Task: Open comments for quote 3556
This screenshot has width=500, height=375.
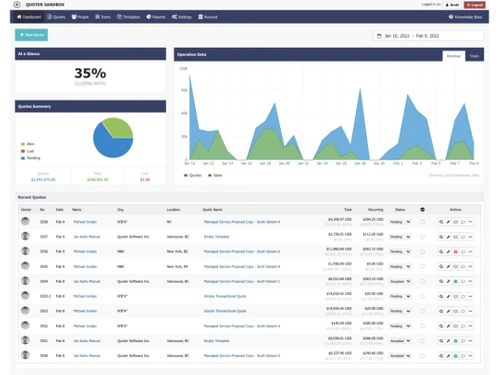Action: [x=463, y=252]
